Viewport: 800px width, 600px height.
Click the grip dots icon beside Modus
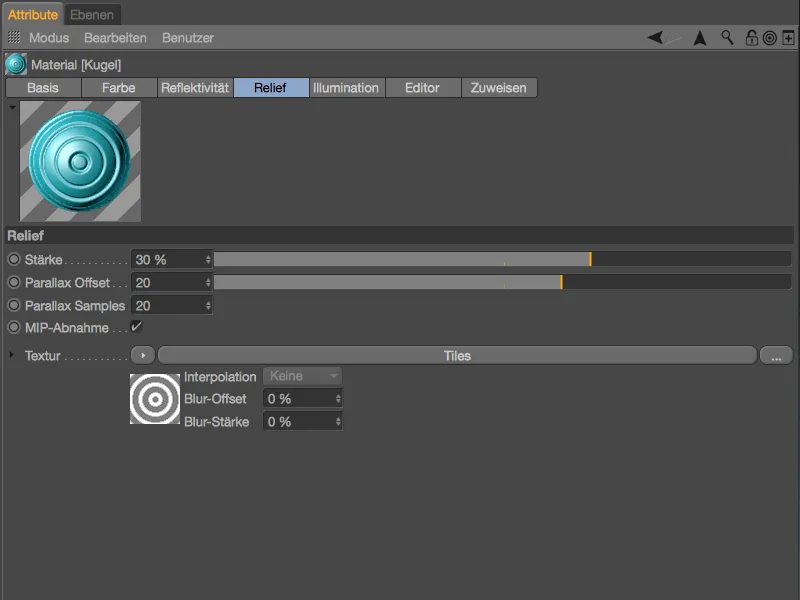click(14, 37)
